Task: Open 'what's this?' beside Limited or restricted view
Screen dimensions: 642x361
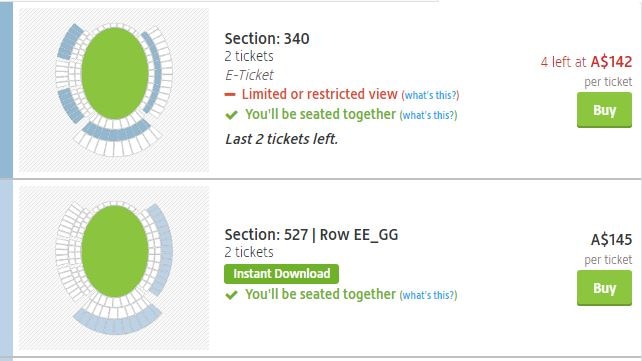Action: 430,95
